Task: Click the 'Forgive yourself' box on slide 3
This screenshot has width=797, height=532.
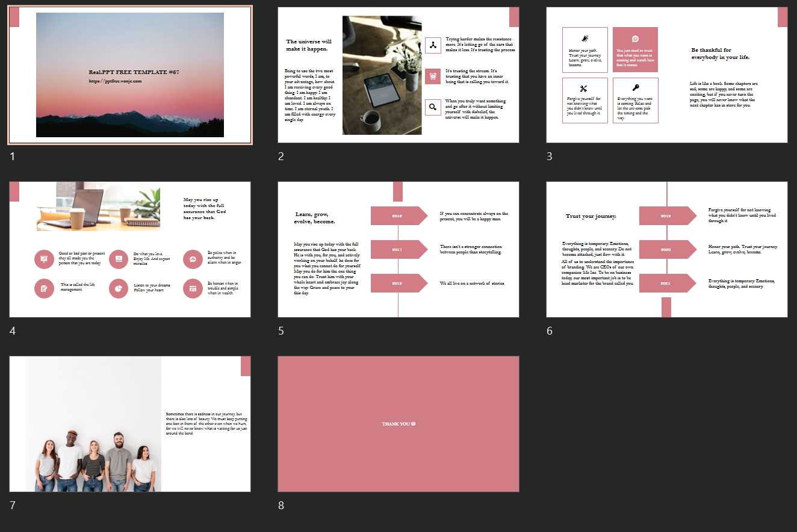Action: tap(585, 101)
